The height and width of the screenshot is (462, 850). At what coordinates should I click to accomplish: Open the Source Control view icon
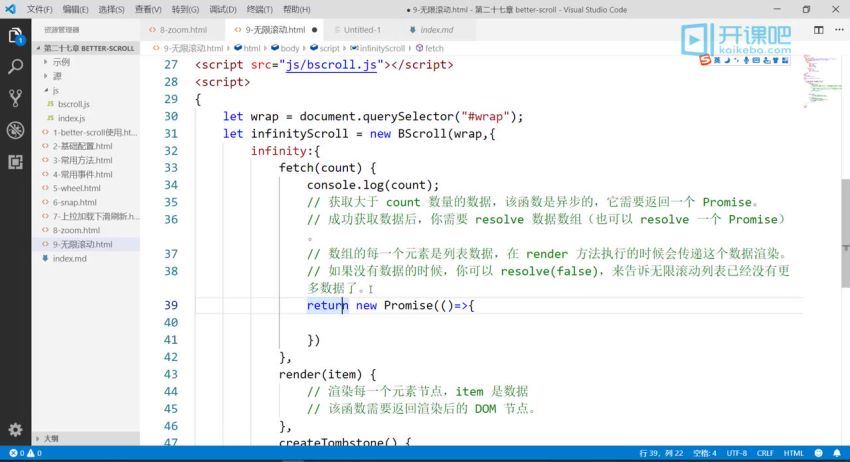tap(16, 98)
